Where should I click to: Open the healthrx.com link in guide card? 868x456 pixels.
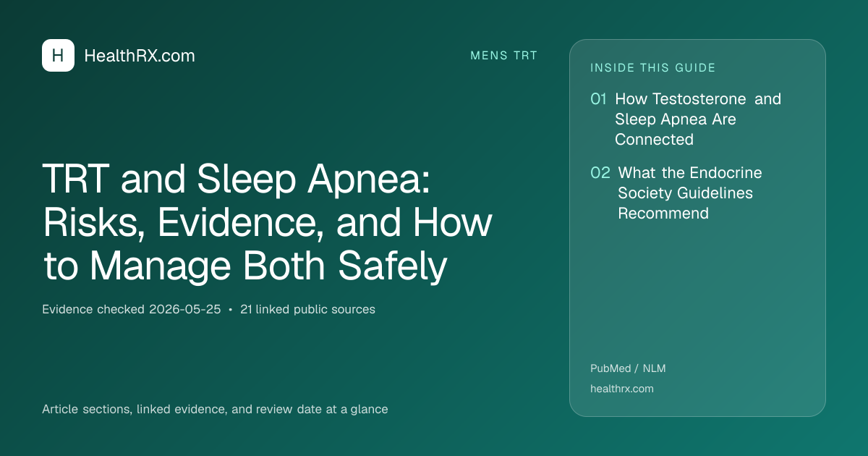[622, 389]
